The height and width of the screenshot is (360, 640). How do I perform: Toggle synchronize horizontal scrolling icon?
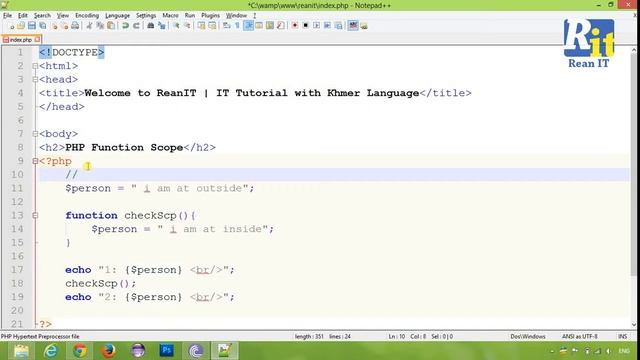pos(212,26)
